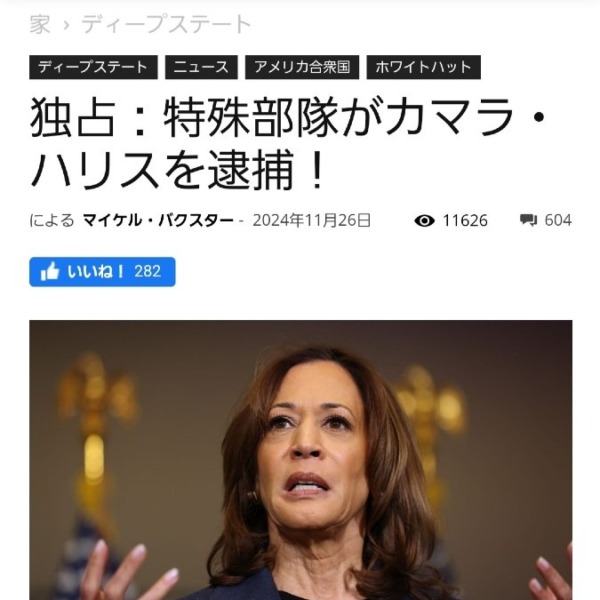Select the アメリカ合衆国 category tag
Viewport: 600px width, 600px height.
pyautogui.click(x=302, y=67)
